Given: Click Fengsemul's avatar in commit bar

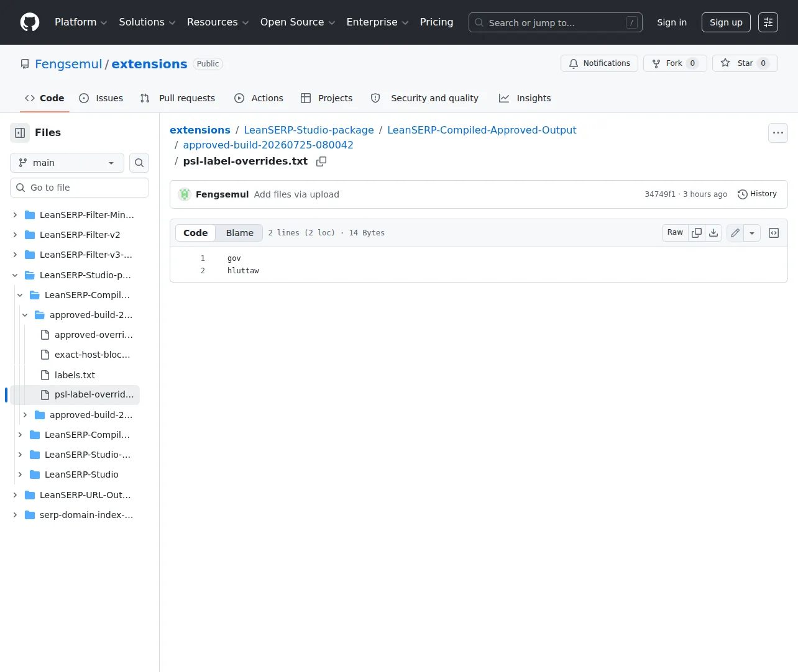Looking at the screenshot, I should click(x=185, y=194).
